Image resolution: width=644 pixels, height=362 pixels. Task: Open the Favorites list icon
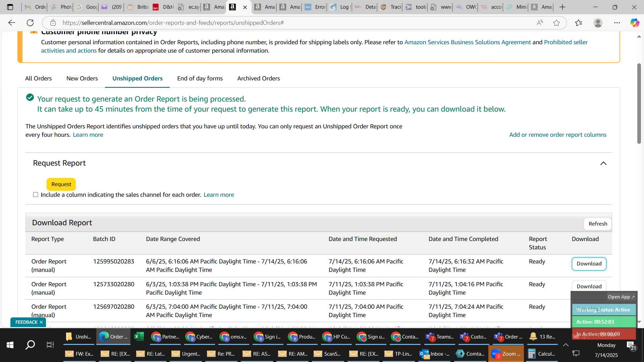(x=579, y=22)
